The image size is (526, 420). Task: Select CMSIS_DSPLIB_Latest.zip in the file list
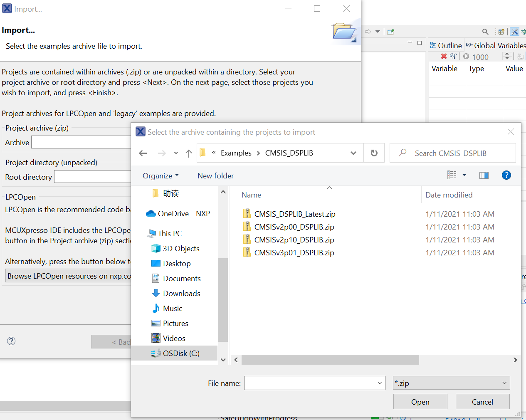coord(295,214)
